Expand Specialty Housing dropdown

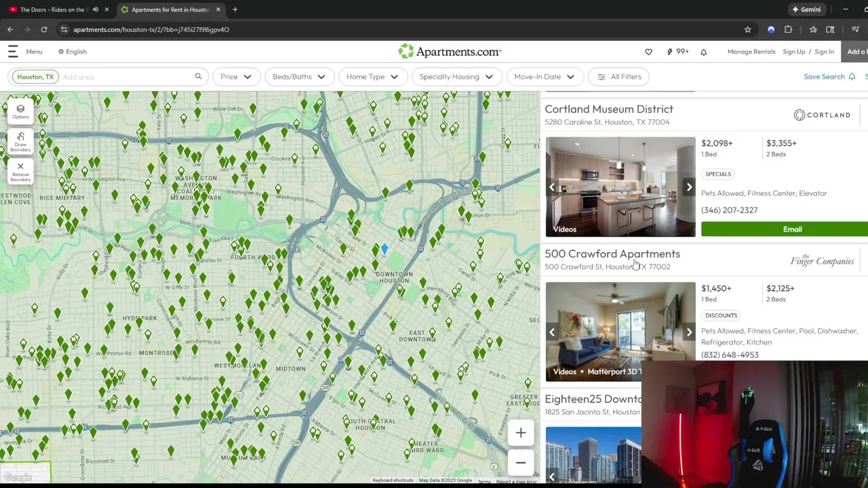[x=456, y=77]
